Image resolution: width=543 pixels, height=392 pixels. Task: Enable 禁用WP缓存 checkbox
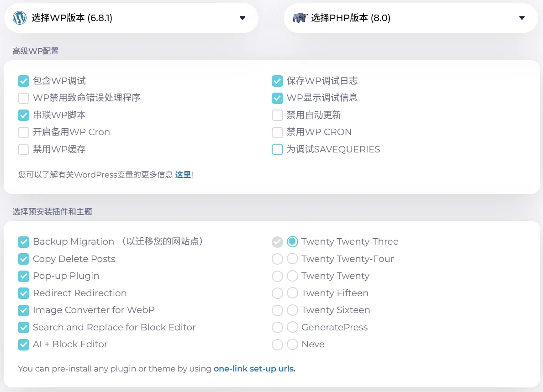coord(23,149)
